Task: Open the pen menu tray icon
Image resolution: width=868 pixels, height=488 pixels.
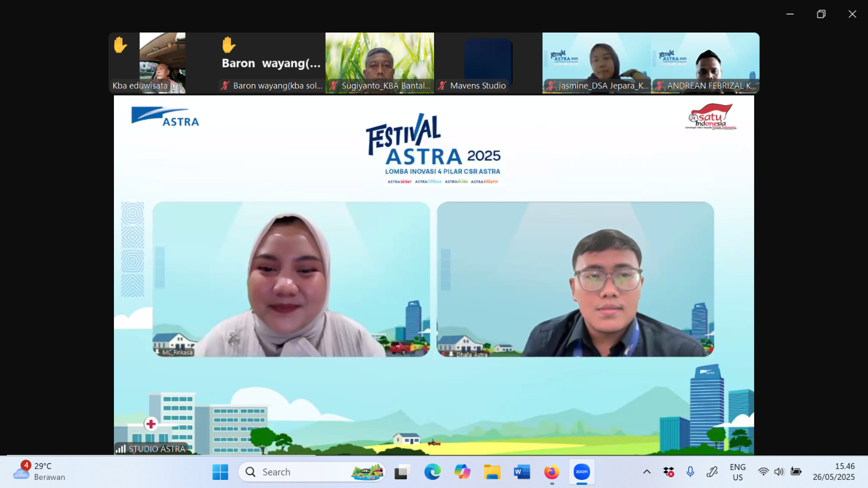Action: pos(712,472)
